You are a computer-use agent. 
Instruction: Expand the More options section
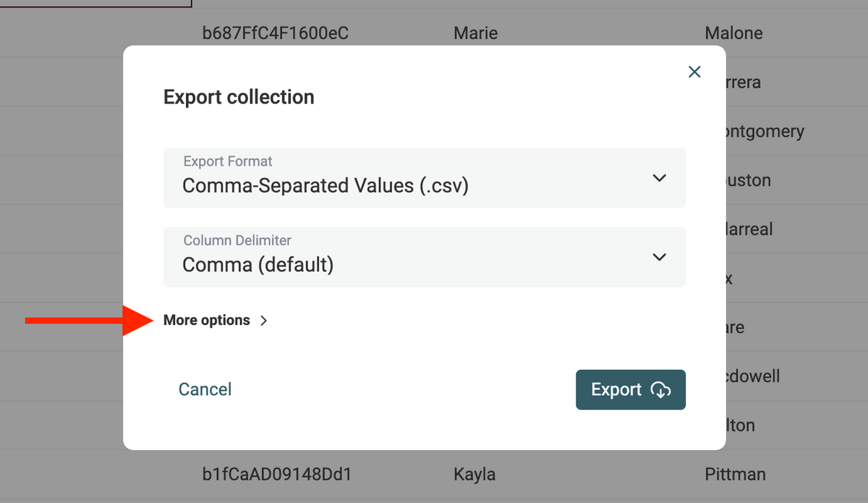207,321
